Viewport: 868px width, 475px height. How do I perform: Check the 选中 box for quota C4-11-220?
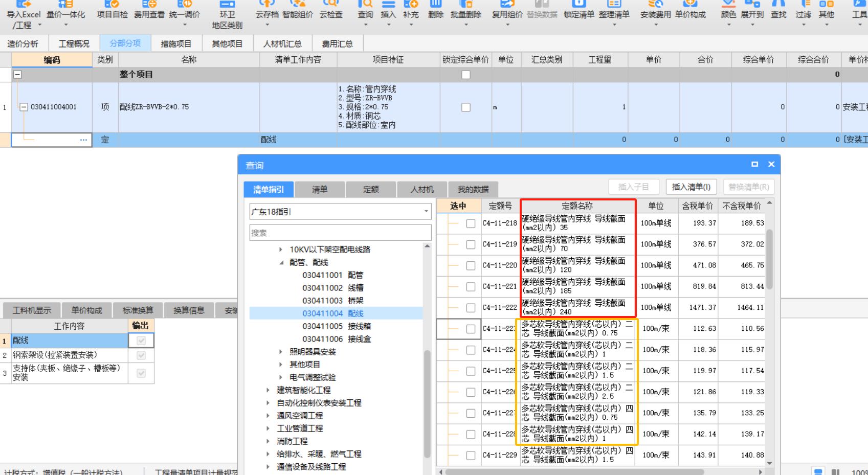(471, 265)
